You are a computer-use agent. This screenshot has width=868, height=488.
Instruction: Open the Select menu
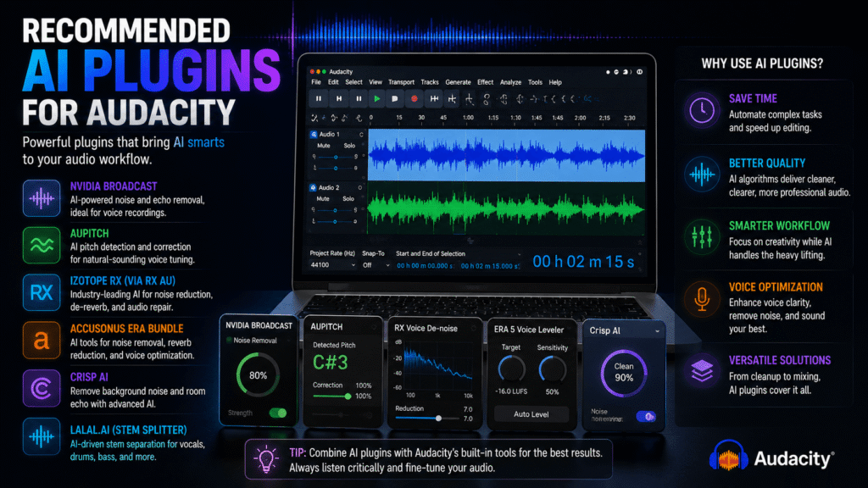pyautogui.click(x=353, y=82)
